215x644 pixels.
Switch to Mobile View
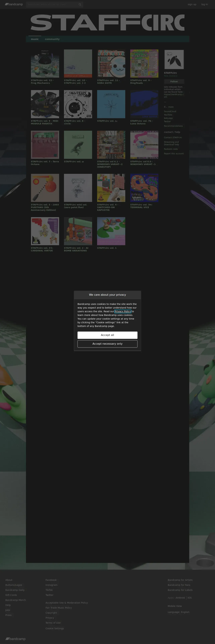point(175,606)
